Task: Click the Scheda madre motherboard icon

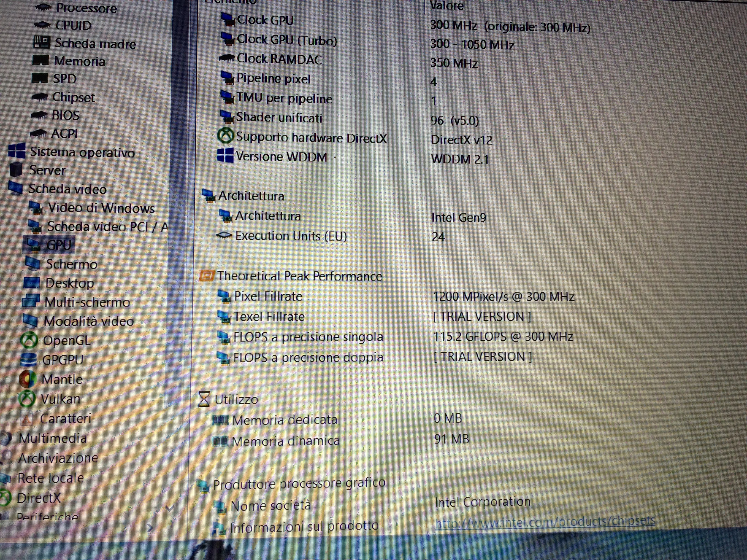Action: pyautogui.click(x=42, y=42)
